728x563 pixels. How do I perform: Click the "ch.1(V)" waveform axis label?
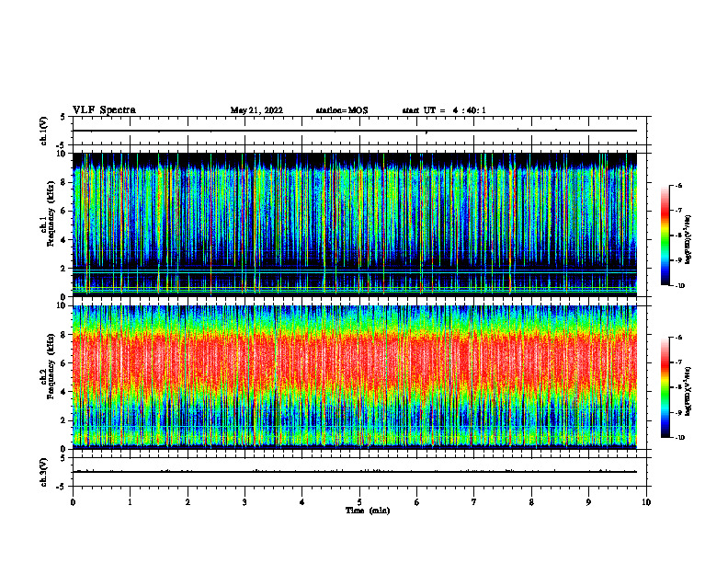click(44, 131)
